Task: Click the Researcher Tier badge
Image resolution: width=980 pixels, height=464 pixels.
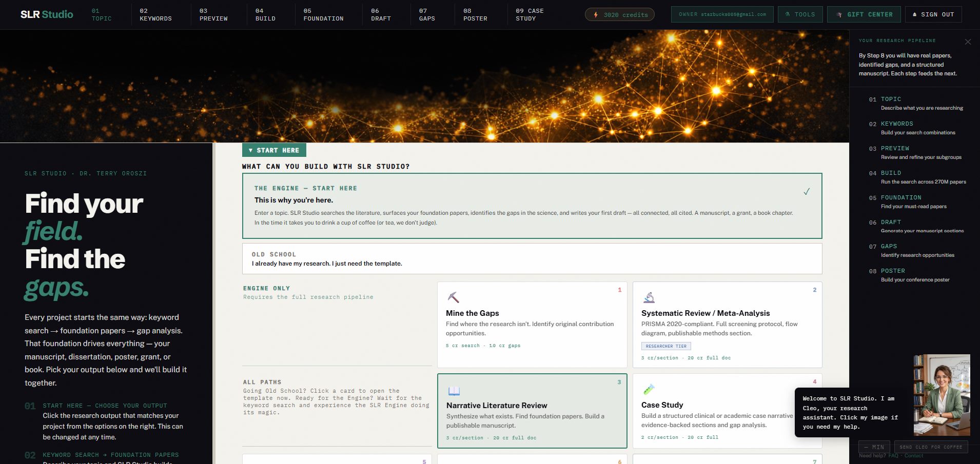Action: point(666,346)
